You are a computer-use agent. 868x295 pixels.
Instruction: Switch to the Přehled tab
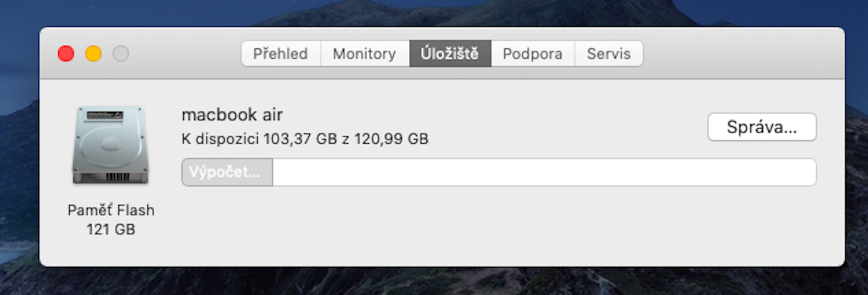point(280,54)
